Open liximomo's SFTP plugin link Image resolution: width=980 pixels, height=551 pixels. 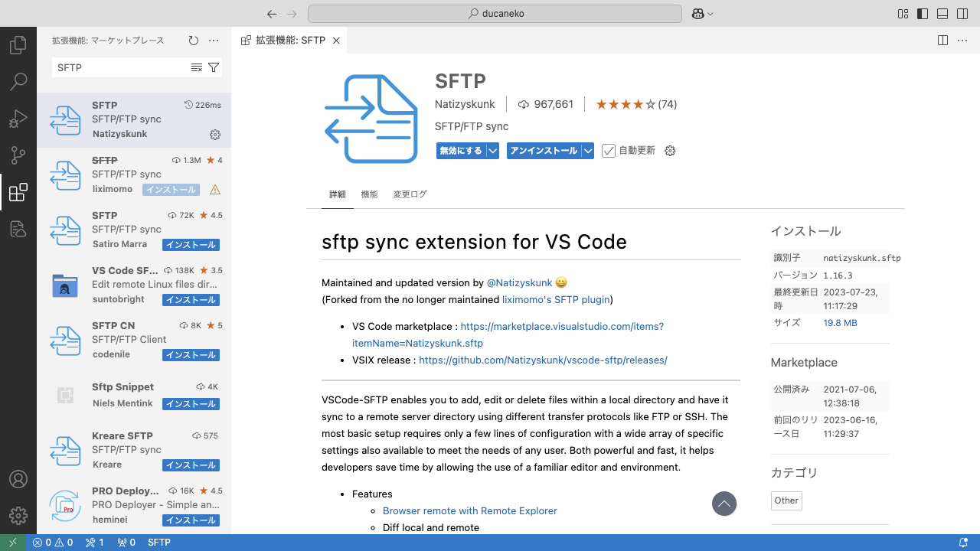[x=555, y=299]
